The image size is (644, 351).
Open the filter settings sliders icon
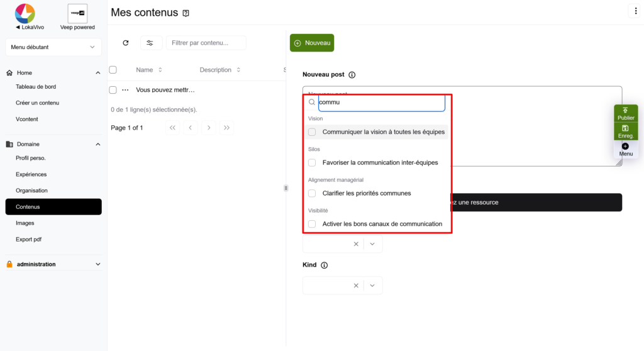(x=150, y=43)
